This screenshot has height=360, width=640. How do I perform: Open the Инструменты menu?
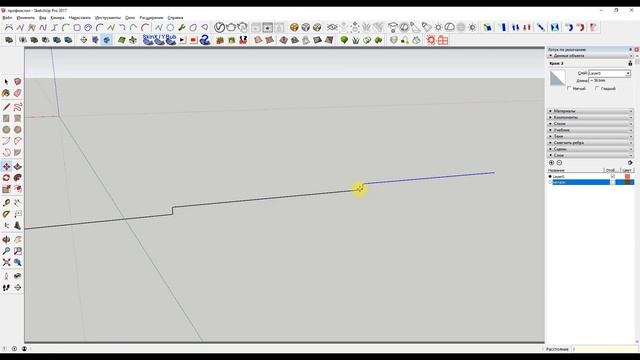click(x=108, y=18)
